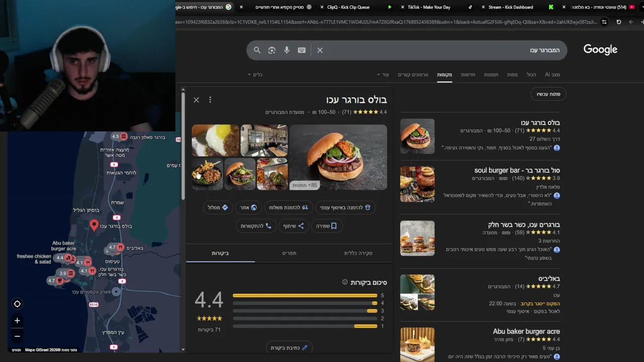The width and height of the screenshot is (644, 362).
Task: Open the on-screen keyboard icon in search box
Action: tap(301, 50)
